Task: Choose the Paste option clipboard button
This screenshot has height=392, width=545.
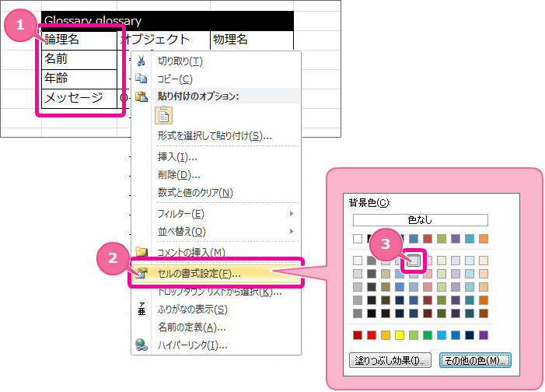Action: pyautogui.click(x=164, y=115)
